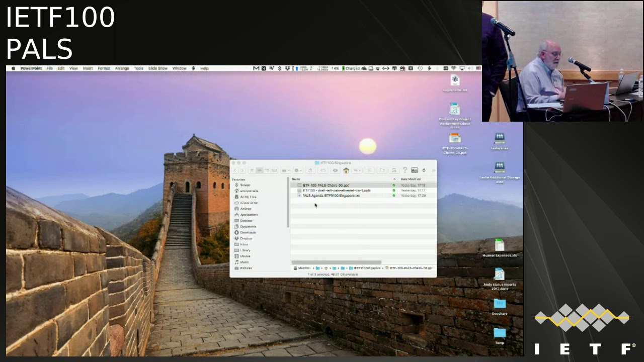Select Leslie Additional Storage alias icon

[500, 172]
